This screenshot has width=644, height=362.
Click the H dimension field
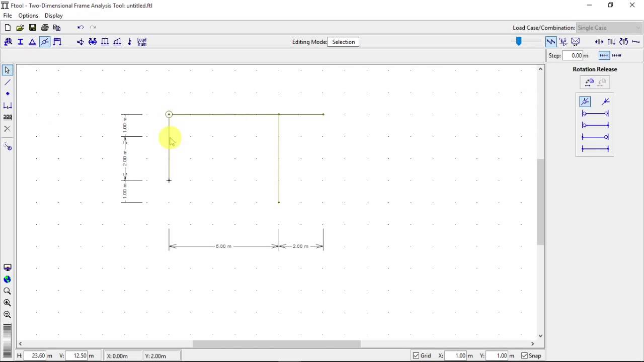point(35,356)
